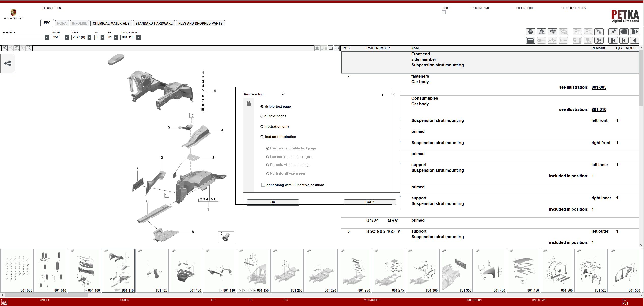Click the list view icon

tap(530, 40)
